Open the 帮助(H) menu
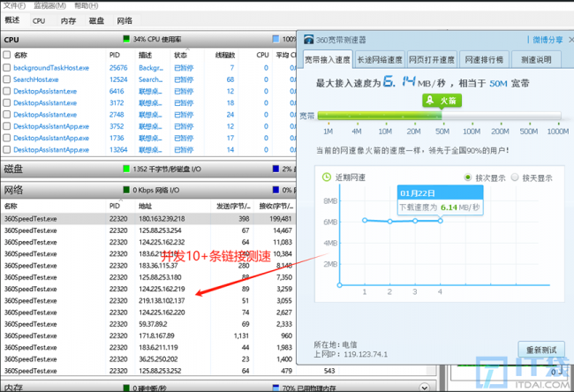Viewport: 574px width, 392px height. 86,5
